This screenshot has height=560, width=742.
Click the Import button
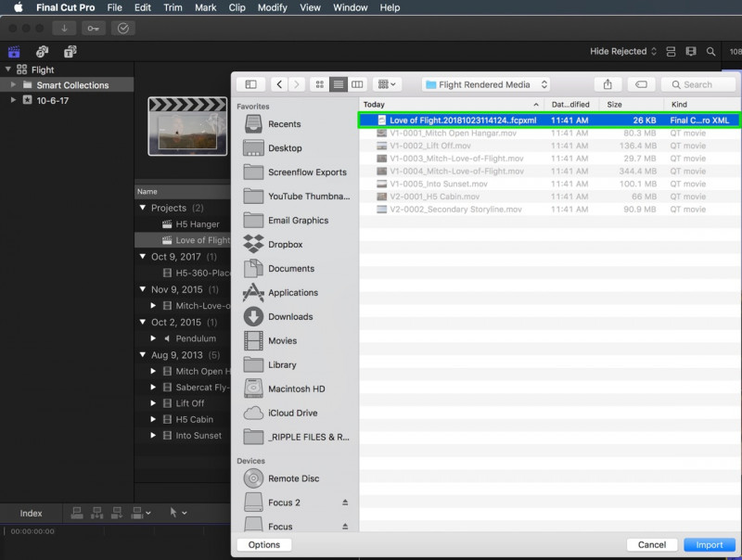710,545
